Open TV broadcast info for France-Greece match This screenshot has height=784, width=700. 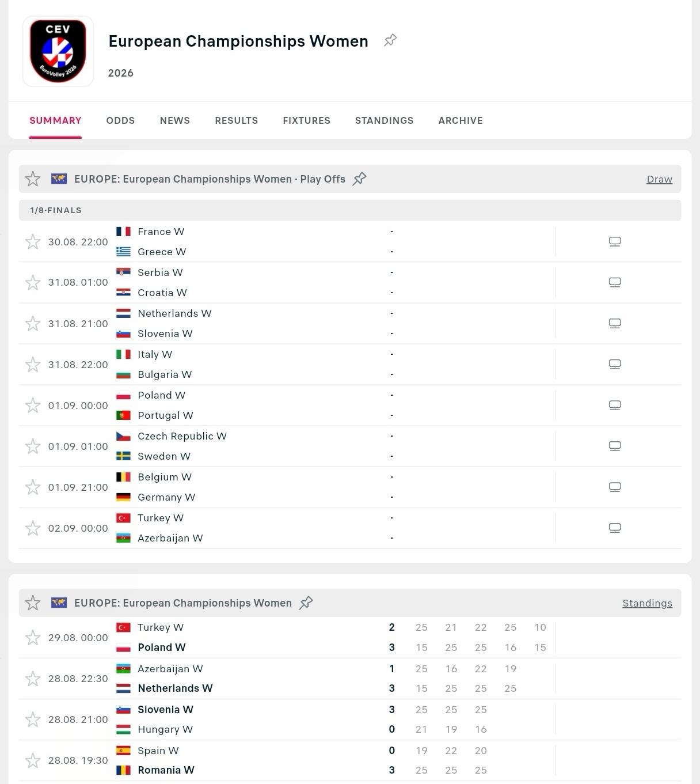pos(615,241)
